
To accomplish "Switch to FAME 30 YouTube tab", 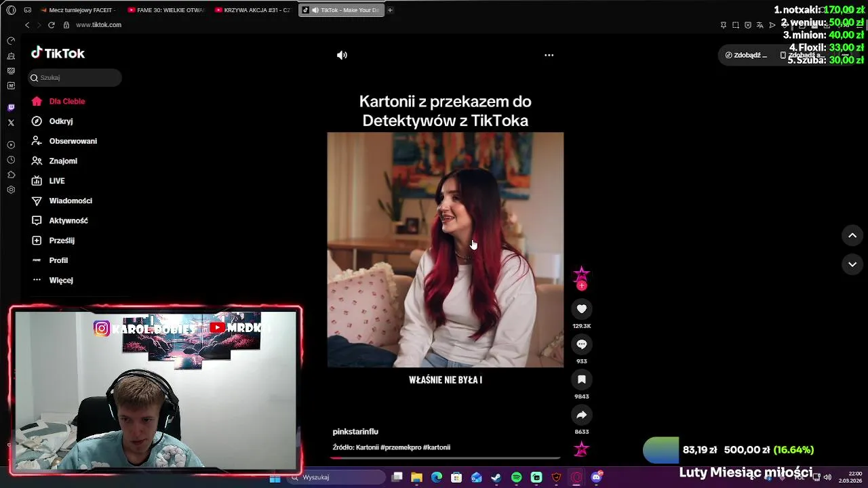I will click(x=165, y=10).
